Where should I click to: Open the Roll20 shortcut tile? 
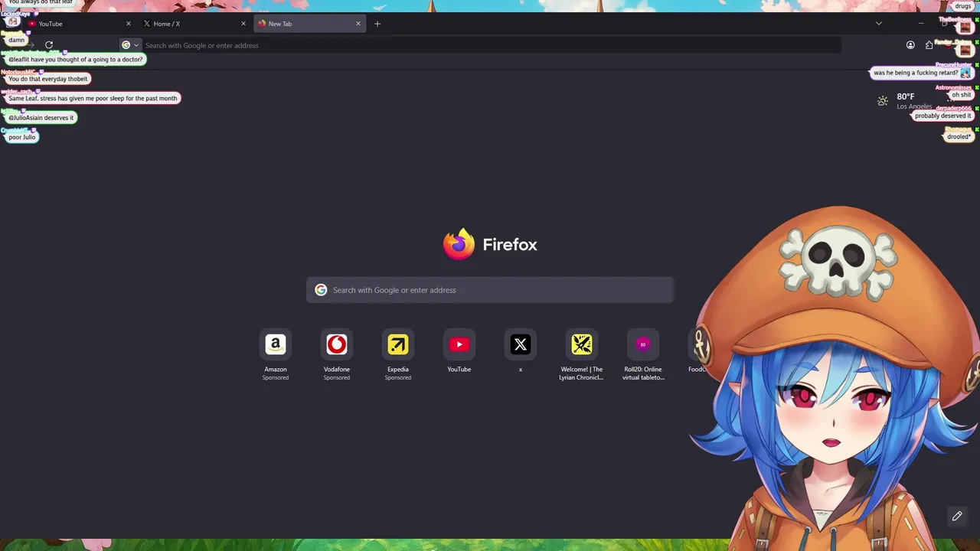(643, 344)
